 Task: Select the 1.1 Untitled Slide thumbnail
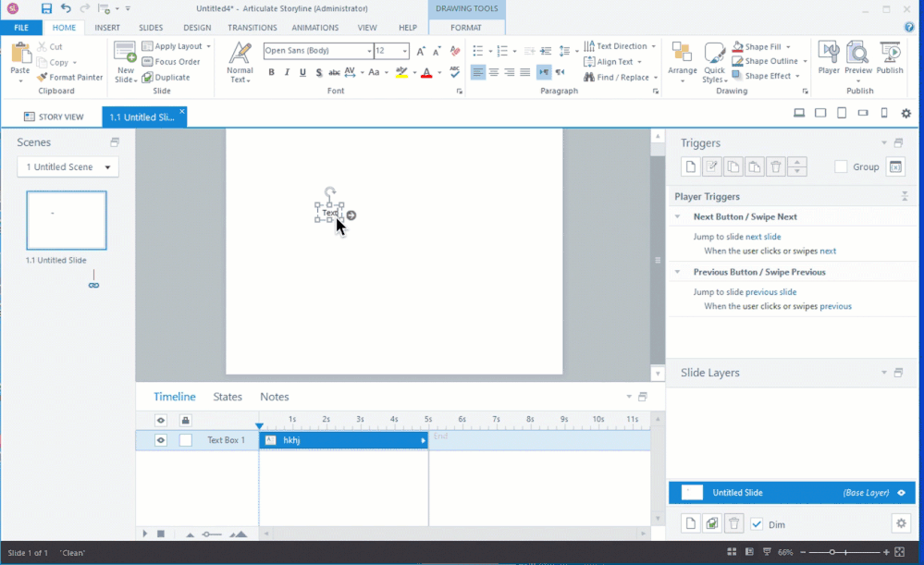pos(67,220)
